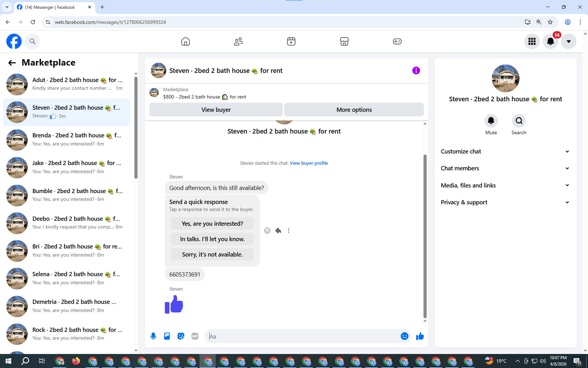Viewport: 588px width, 368px height.
Task: Click the address bar URL
Action: [110, 22]
